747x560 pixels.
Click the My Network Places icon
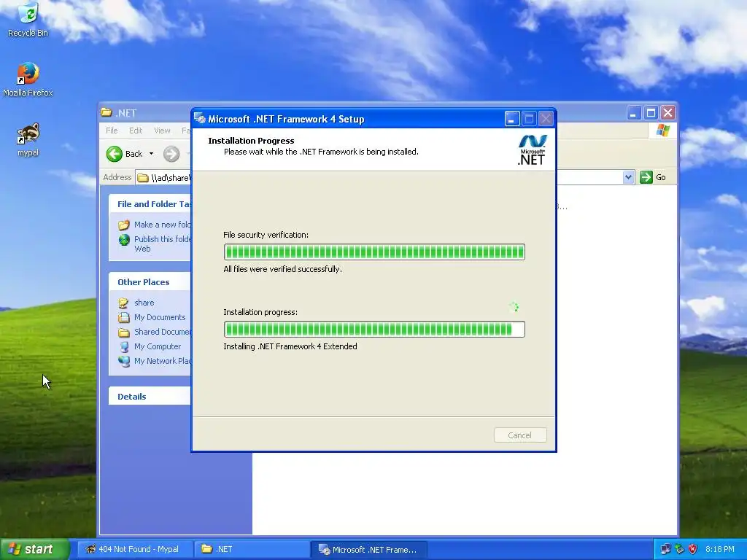(124, 361)
